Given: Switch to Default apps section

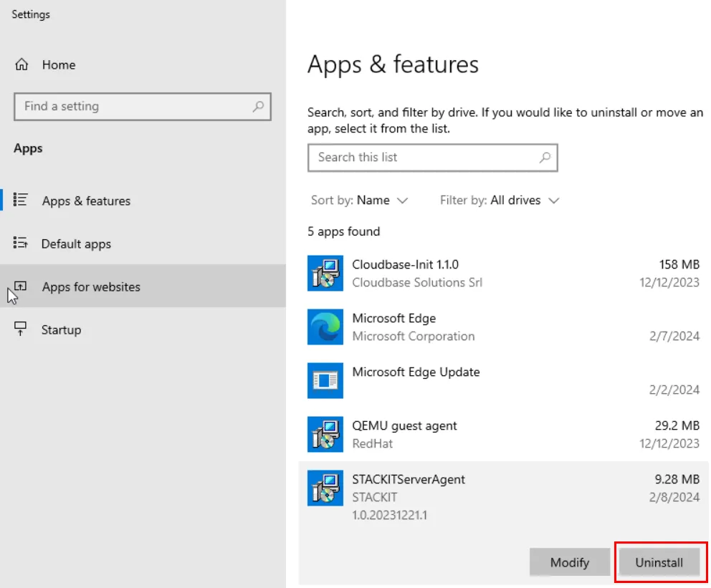Looking at the screenshot, I should [77, 244].
